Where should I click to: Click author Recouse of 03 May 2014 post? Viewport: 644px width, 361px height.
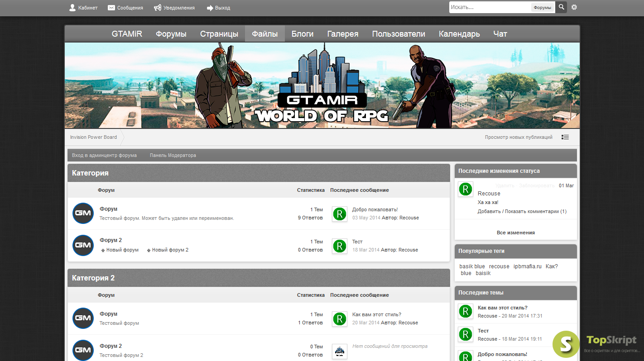click(x=409, y=218)
